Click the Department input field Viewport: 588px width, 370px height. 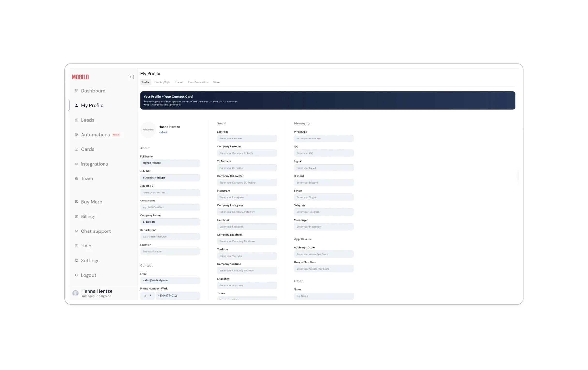pos(170,237)
